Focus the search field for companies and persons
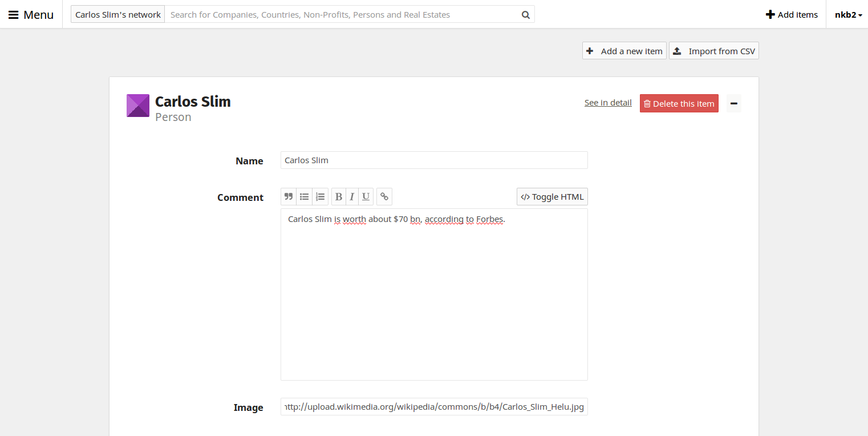Image resolution: width=868 pixels, height=436 pixels. click(342, 14)
